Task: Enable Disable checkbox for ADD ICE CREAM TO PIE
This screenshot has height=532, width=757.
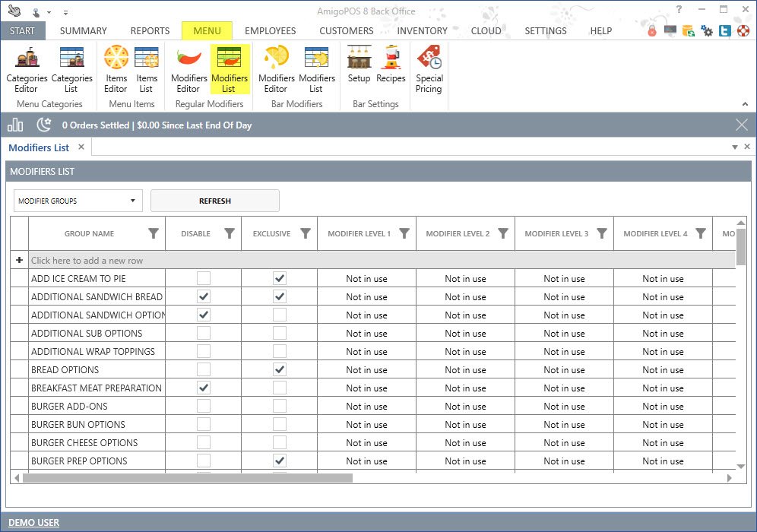Action: pyautogui.click(x=204, y=279)
